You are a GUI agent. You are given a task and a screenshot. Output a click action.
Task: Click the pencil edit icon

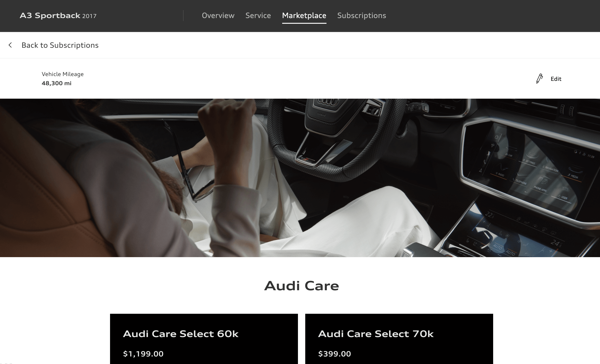point(539,79)
